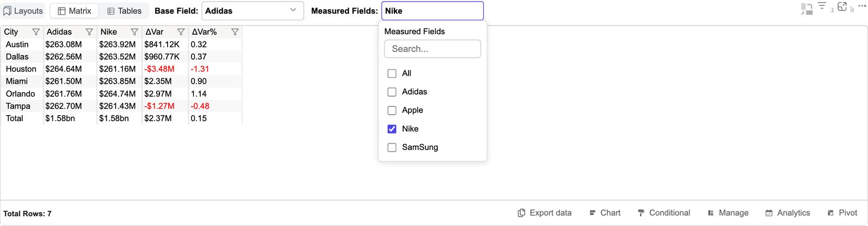Click the swap rows and columns icon
This screenshot has height=226, width=868.
(807, 9)
